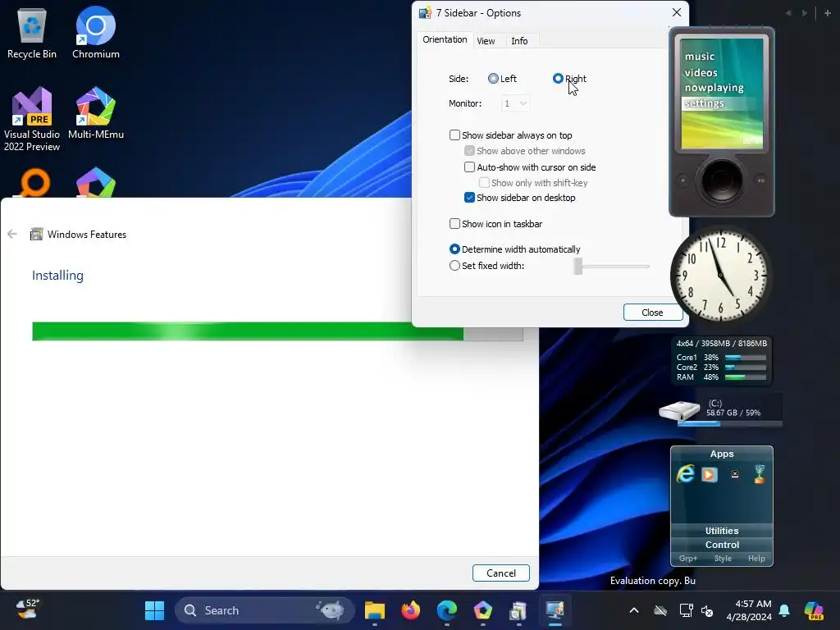Click the Zune gadget center wheel

point(722,180)
